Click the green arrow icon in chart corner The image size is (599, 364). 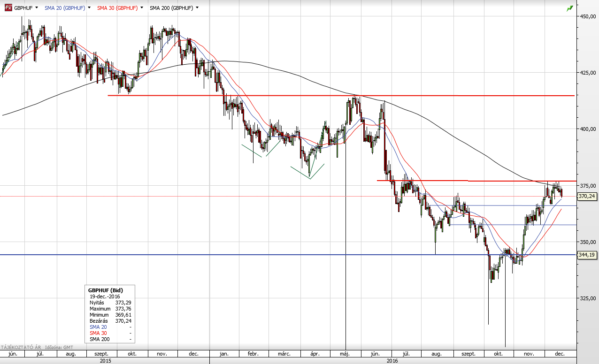(x=570, y=8)
